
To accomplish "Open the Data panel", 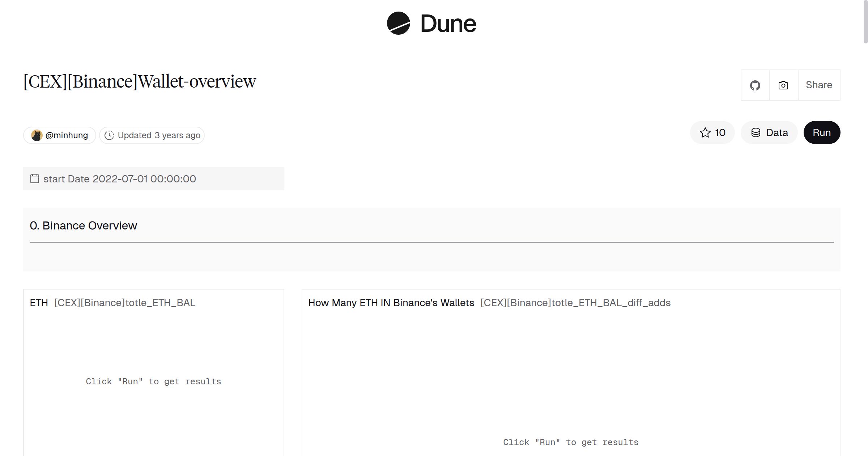I will pyautogui.click(x=769, y=132).
